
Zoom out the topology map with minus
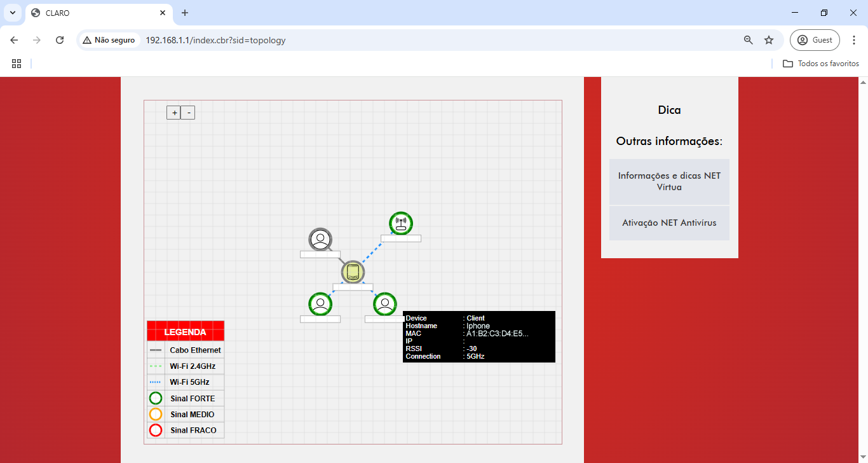click(188, 113)
